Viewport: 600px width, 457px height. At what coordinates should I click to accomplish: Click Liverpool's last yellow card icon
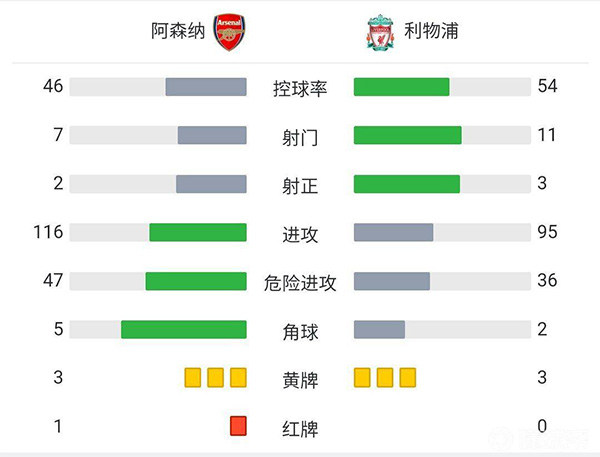click(x=407, y=378)
